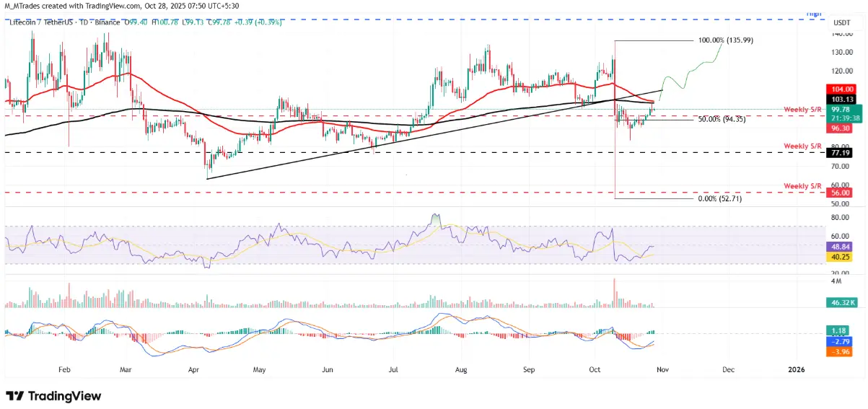Select the Nov marker on time axis

coord(661,369)
